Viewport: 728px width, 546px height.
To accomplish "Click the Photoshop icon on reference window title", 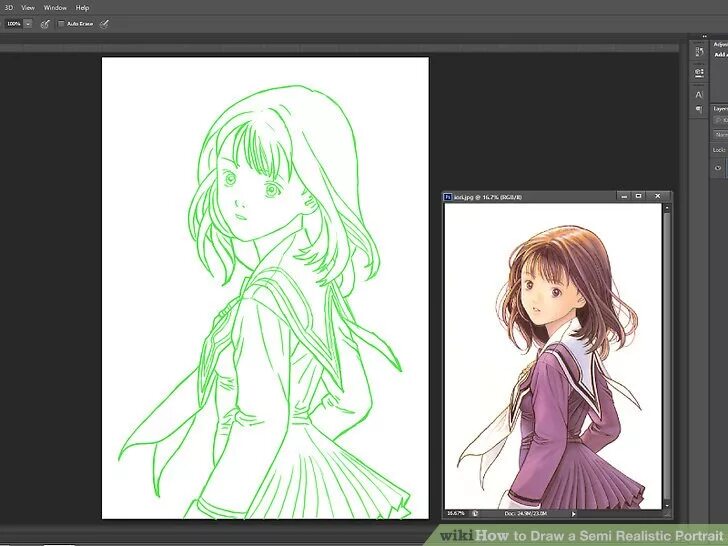I will [x=448, y=197].
